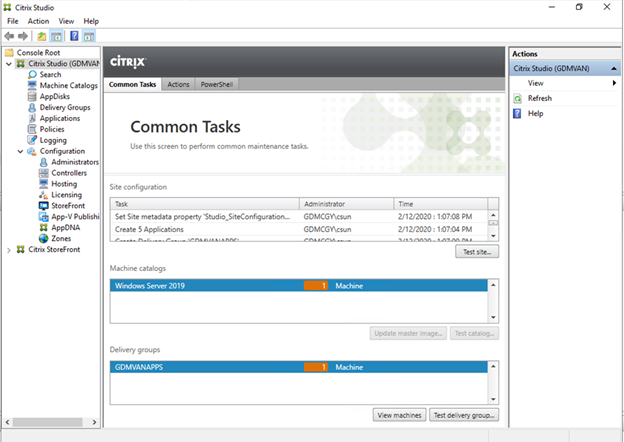The height and width of the screenshot is (442, 624).
Task: Click the StoreFront monitor icon under Configuration
Action: pyautogui.click(x=43, y=206)
